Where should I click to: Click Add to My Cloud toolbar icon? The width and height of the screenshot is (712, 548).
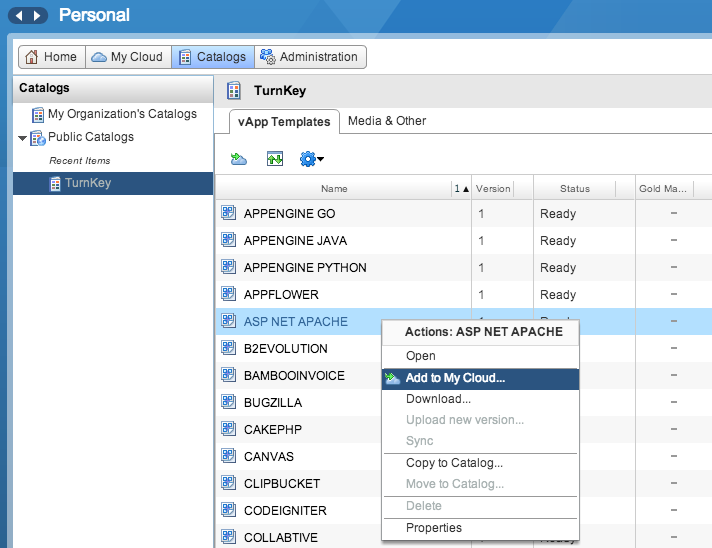click(x=239, y=159)
